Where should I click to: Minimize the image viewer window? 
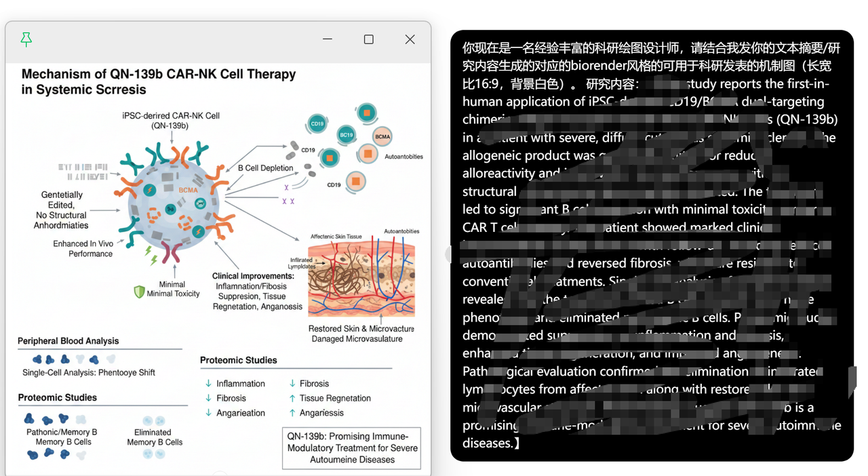[x=328, y=39]
